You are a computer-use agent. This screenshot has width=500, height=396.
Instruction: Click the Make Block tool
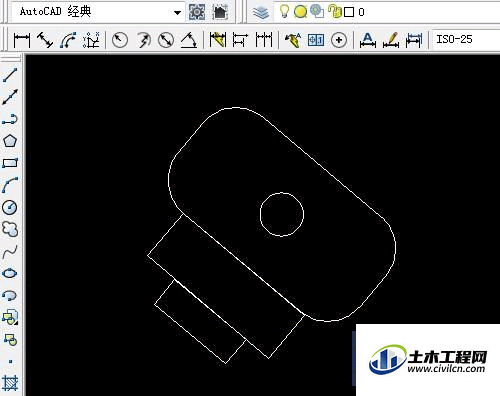click(10, 340)
